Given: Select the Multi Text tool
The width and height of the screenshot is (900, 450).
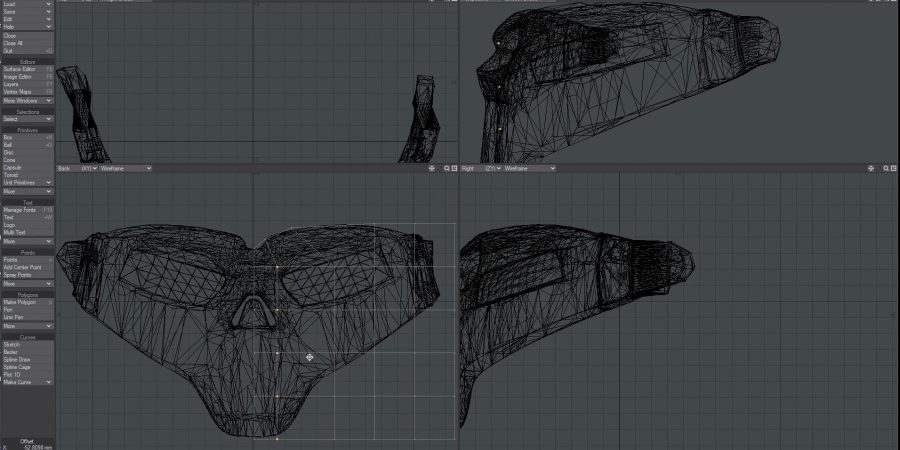Looking at the screenshot, I should tap(27, 232).
